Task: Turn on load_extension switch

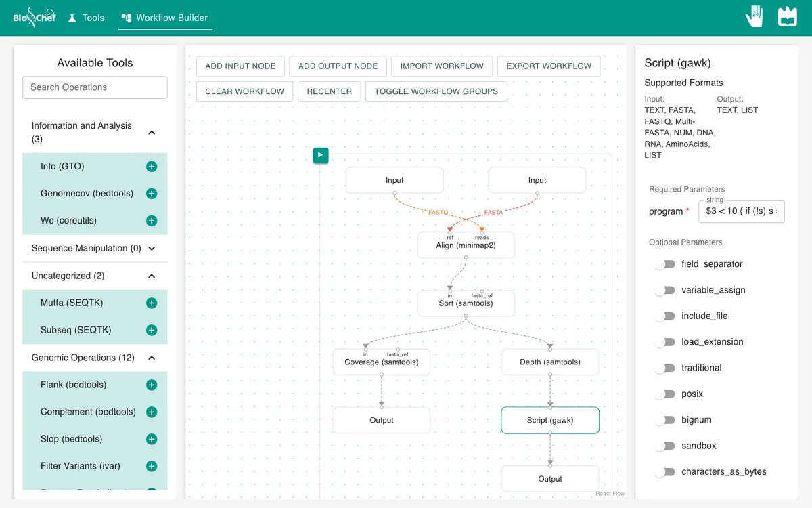Action: [664, 342]
